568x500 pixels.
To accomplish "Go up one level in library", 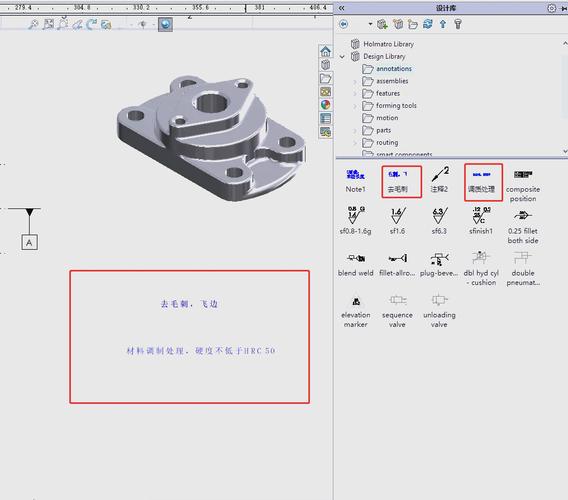I will click(x=443, y=24).
